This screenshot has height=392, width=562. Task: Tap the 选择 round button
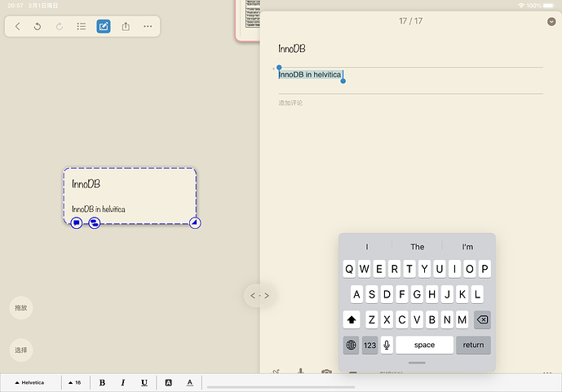point(21,350)
